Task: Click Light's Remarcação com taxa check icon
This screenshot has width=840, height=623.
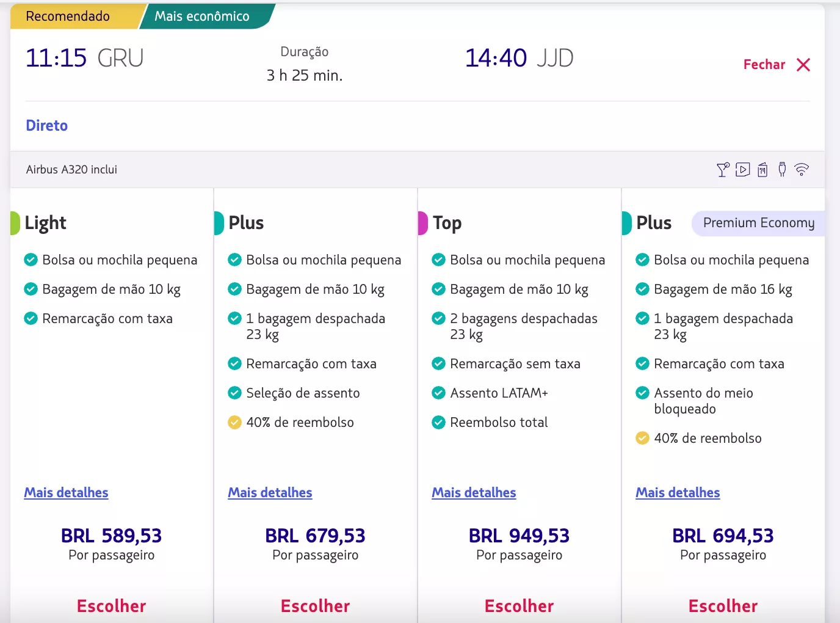Action: click(x=31, y=318)
